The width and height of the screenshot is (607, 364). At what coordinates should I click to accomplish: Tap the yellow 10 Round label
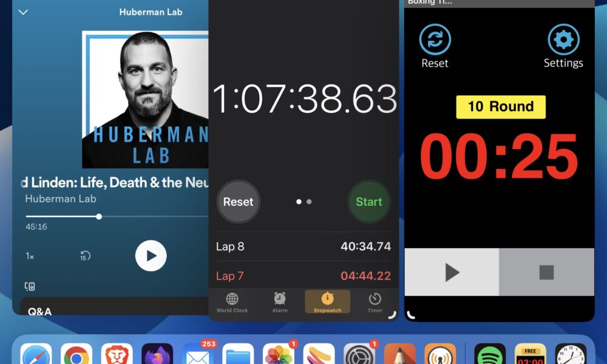501,107
